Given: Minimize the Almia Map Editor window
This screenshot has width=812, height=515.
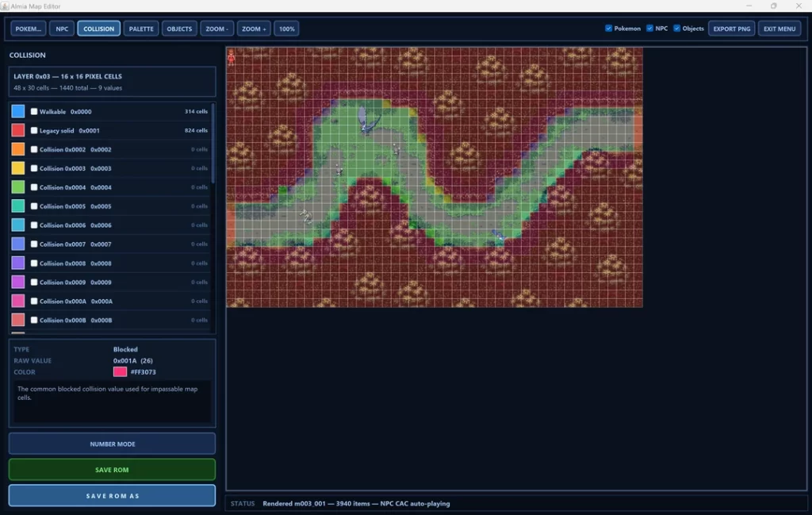Looking at the screenshot, I should (x=749, y=6).
